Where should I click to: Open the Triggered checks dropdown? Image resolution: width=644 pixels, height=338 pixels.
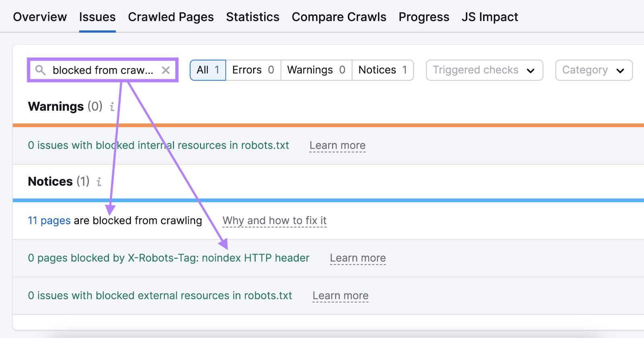click(484, 70)
